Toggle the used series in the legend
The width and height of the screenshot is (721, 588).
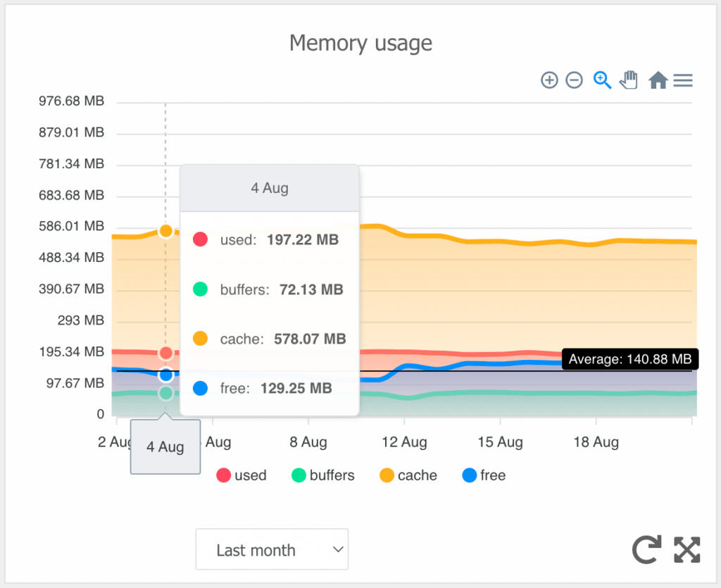pyautogui.click(x=242, y=475)
